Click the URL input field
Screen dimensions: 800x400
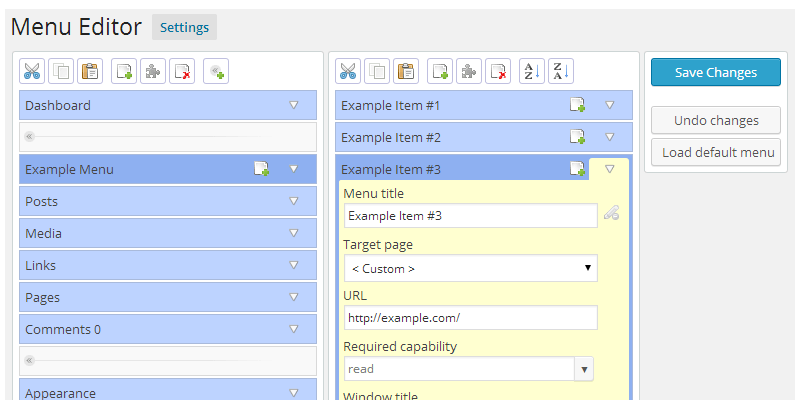pyautogui.click(x=470, y=318)
